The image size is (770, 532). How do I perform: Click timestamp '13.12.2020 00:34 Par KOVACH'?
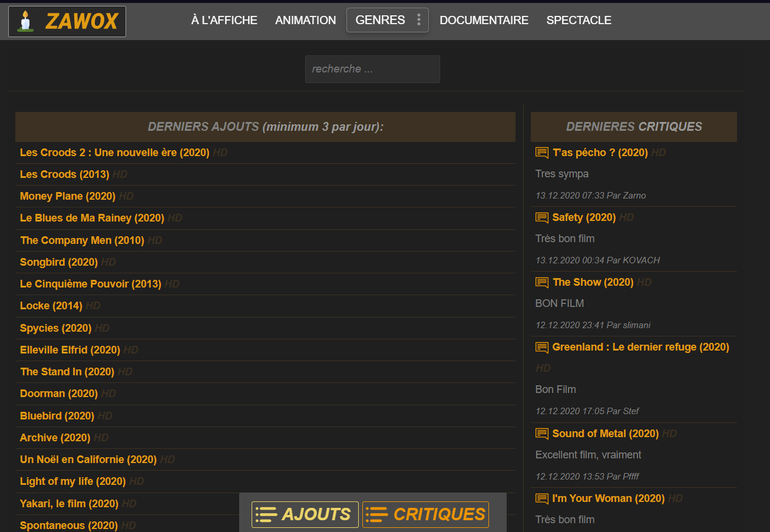(x=598, y=260)
